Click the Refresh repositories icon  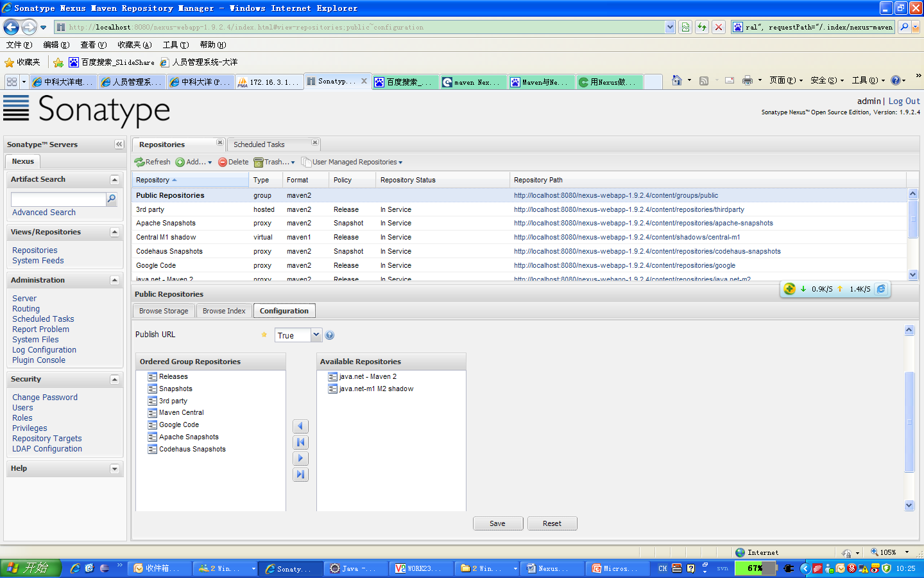pos(139,162)
